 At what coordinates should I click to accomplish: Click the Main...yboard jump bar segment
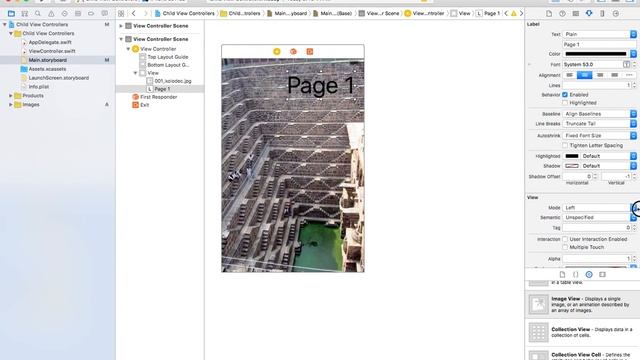click(x=287, y=13)
